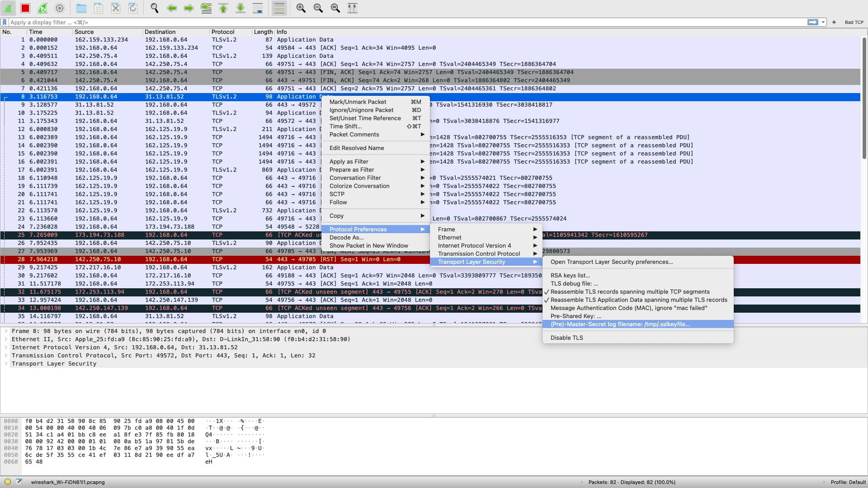
Task: Restart the current capture
Action: tap(42, 8)
